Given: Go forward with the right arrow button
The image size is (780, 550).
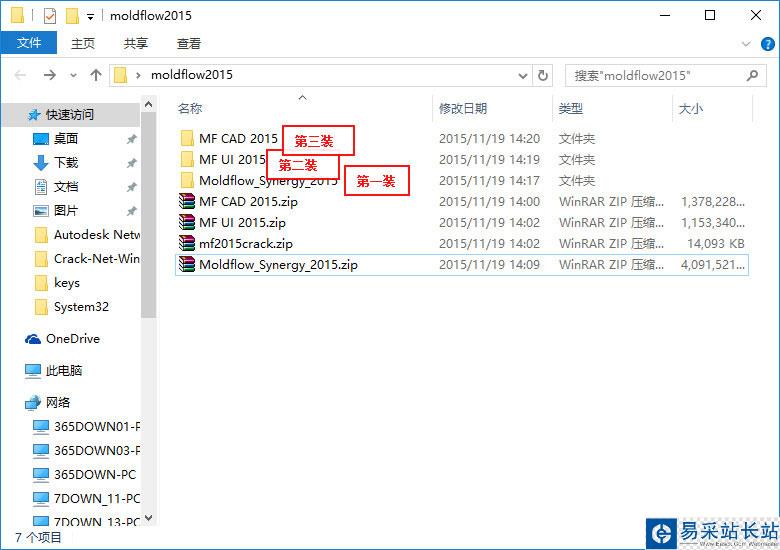Looking at the screenshot, I should pos(50,75).
